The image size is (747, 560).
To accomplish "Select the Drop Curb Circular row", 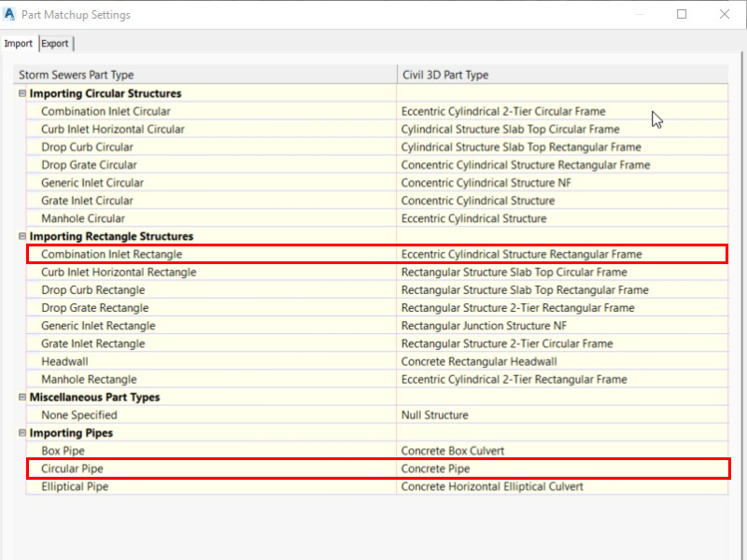I will (377, 147).
